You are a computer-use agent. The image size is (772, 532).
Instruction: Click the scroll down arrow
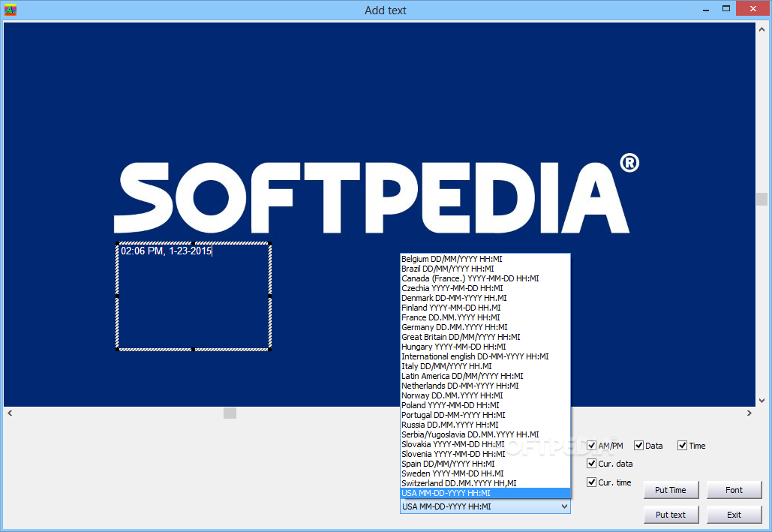click(x=761, y=401)
